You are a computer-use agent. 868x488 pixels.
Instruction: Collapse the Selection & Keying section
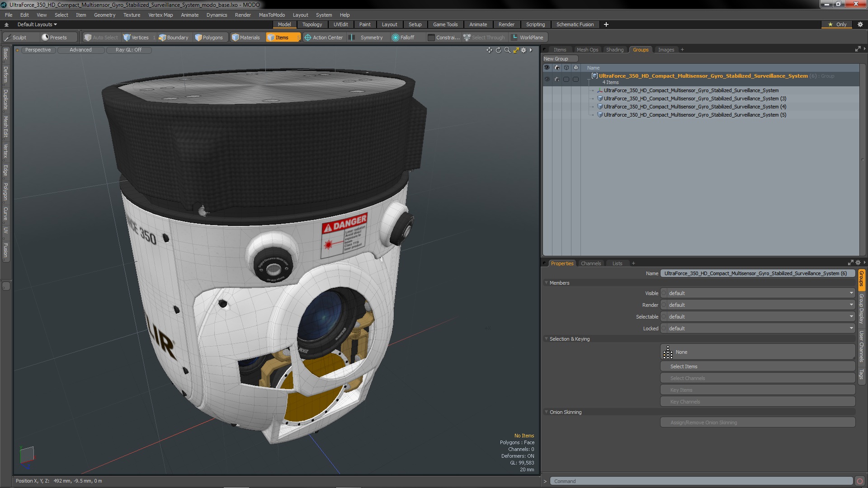tap(546, 339)
